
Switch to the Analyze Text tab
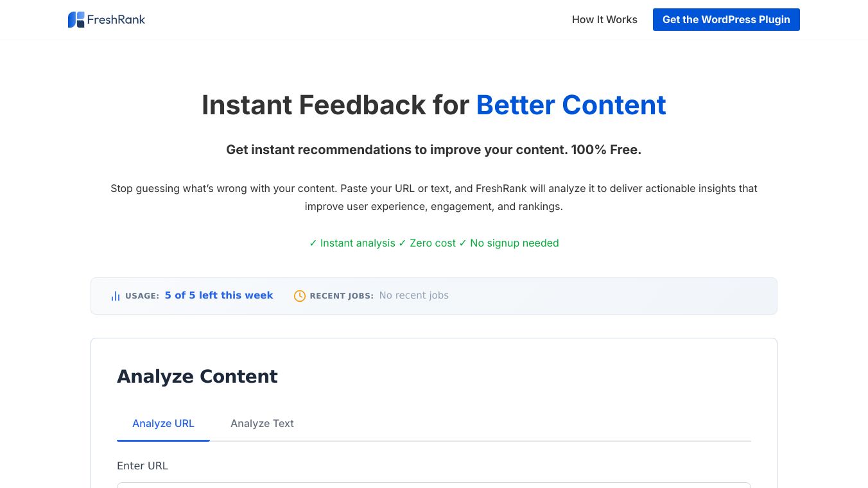click(262, 424)
